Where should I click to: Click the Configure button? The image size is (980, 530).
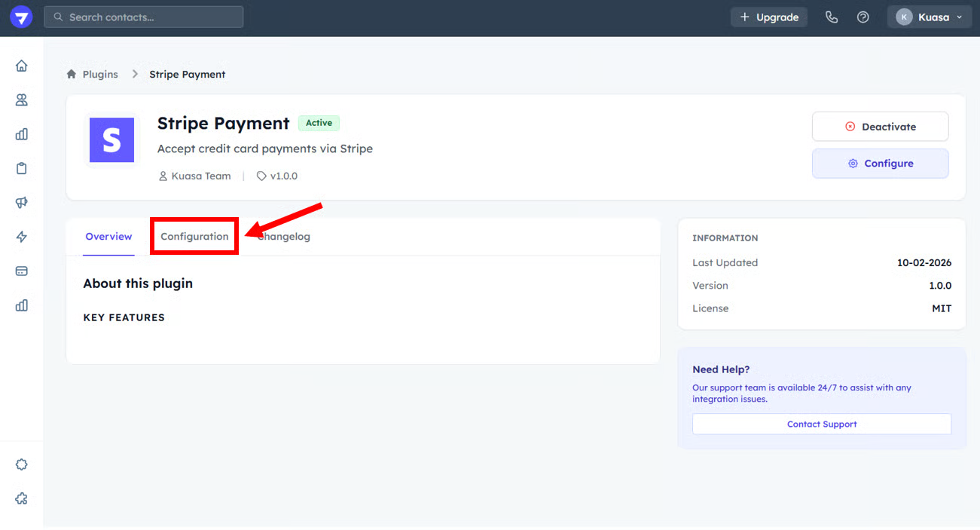[x=880, y=164]
